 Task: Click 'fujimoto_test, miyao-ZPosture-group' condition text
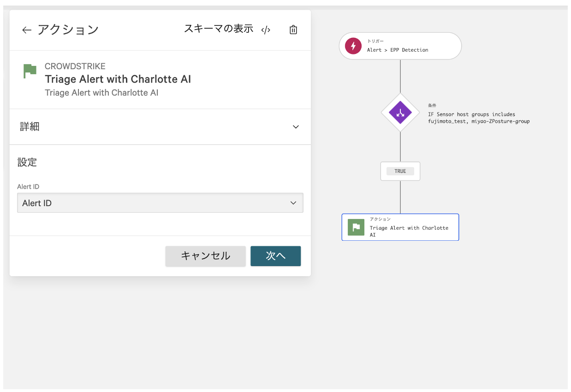479,122
